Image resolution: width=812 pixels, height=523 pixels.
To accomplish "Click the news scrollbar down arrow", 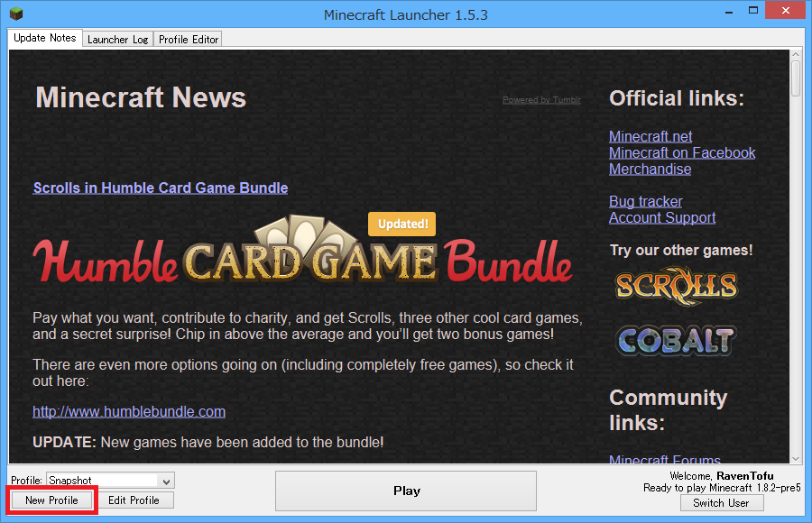I will [796, 459].
